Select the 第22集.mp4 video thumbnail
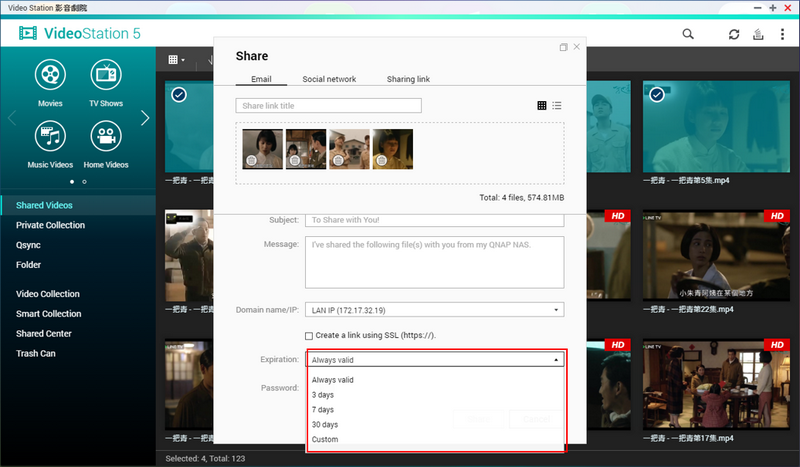This screenshot has height=467, width=800. click(716, 255)
